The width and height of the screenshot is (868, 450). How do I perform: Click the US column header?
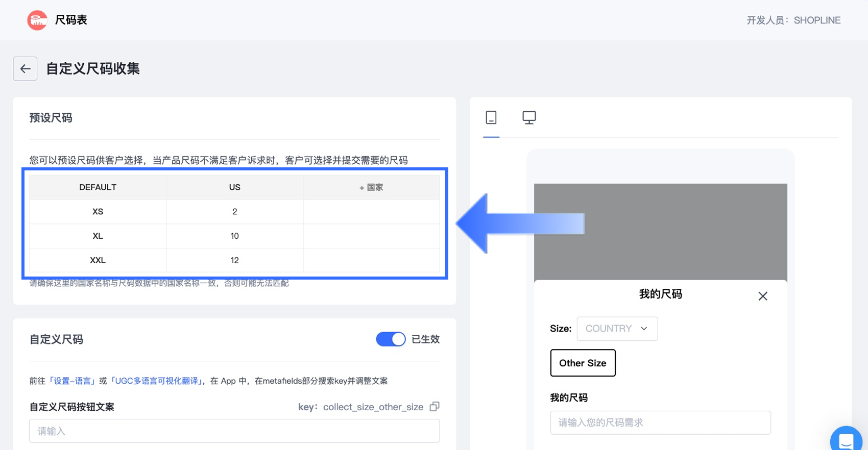[x=235, y=187]
